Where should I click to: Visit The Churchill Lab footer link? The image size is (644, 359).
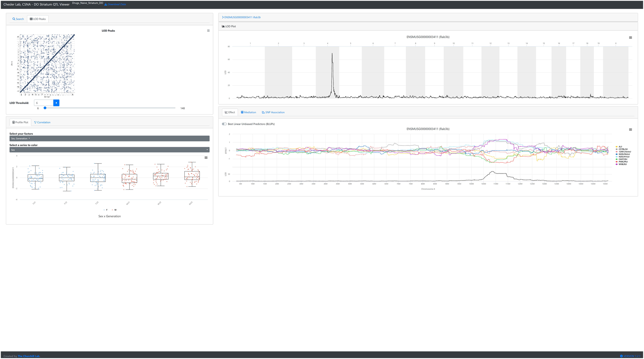(x=29, y=356)
